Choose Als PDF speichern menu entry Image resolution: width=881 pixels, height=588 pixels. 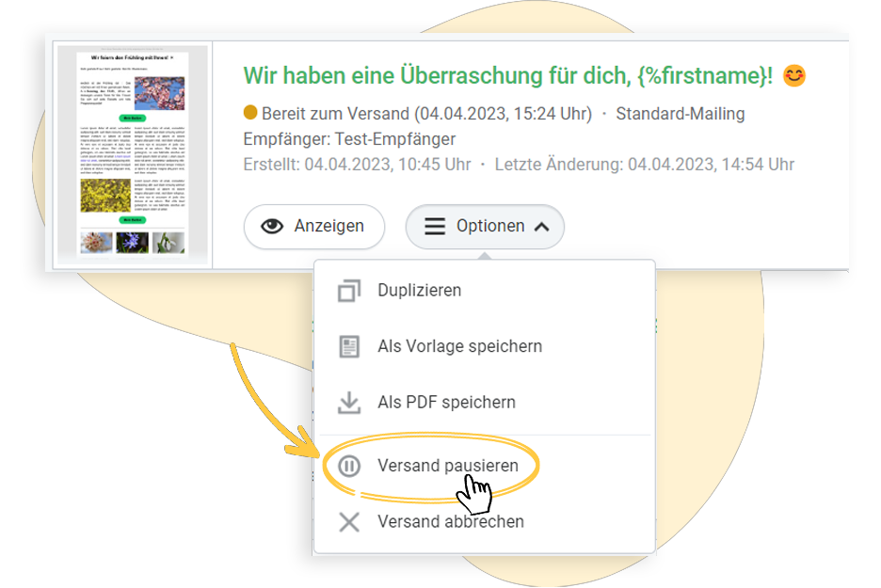(446, 403)
